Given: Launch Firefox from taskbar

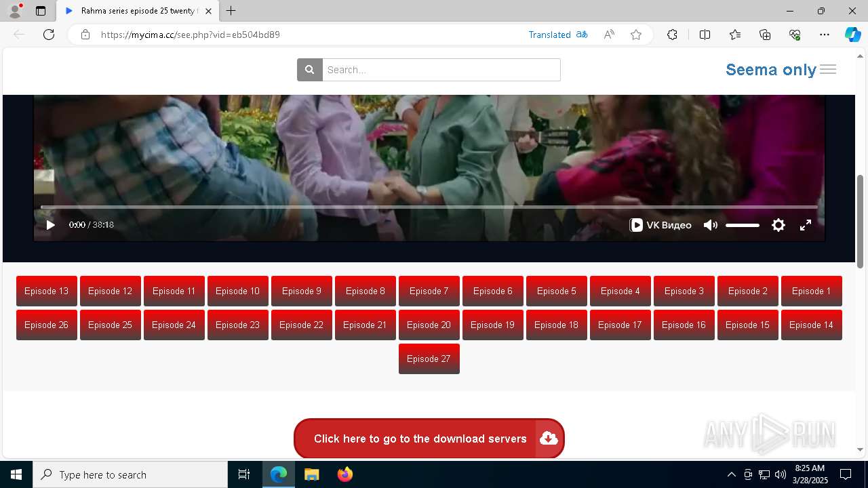Looking at the screenshot, I should click(345, 474).
